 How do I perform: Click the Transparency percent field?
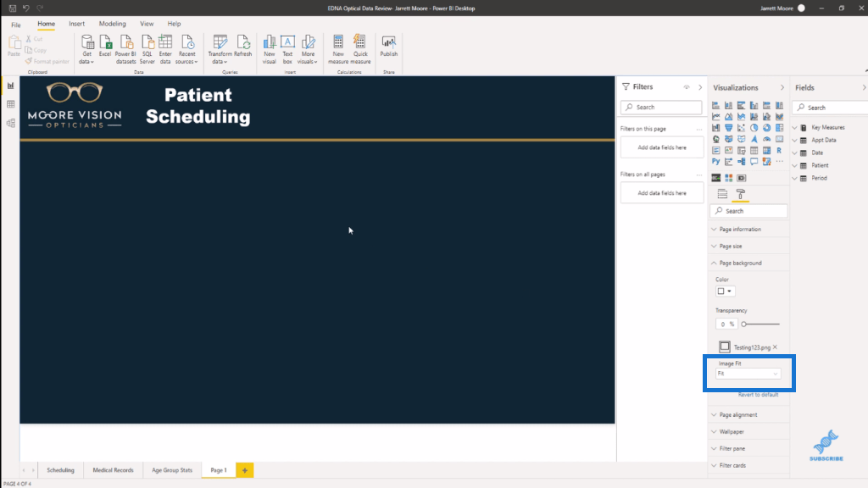click(x=726, y=324)
